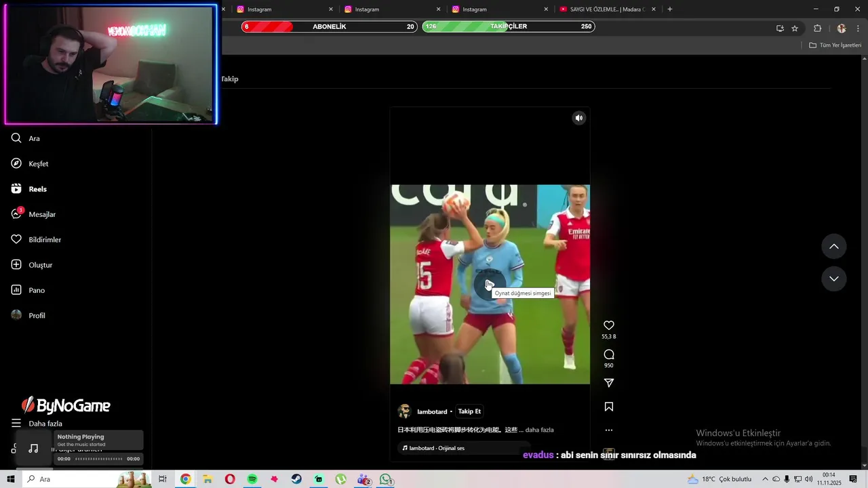Open Chrome from the taskbar
Viewport: 868px width, 488px height.
185,479
